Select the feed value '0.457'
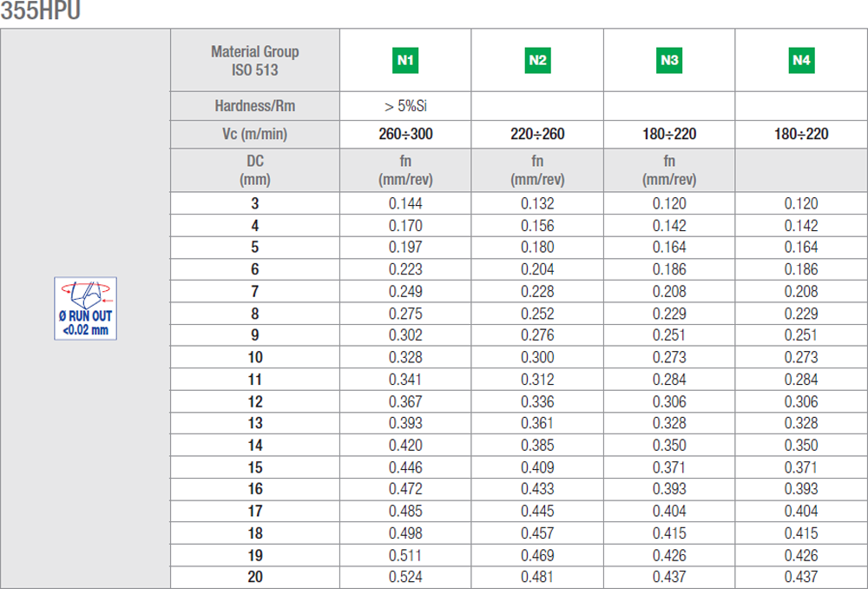Image resolution: width=868 pixels, height=589 pixels. point(537,533)
